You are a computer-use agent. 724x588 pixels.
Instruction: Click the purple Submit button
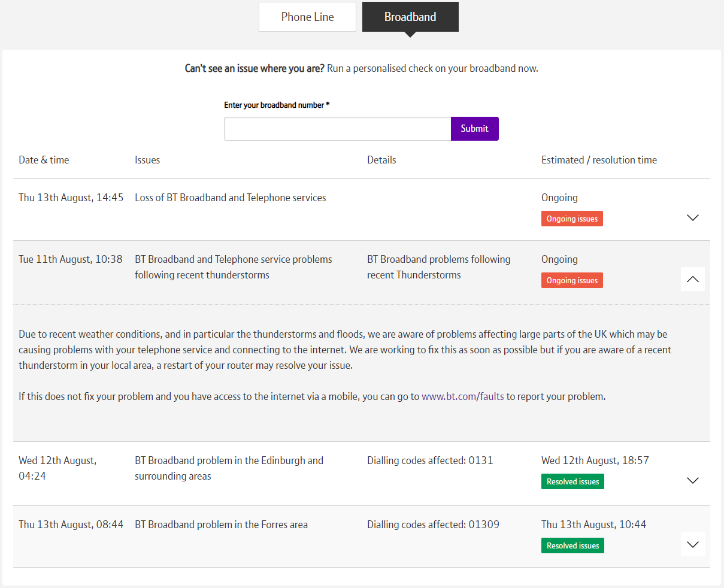point(474,129)
